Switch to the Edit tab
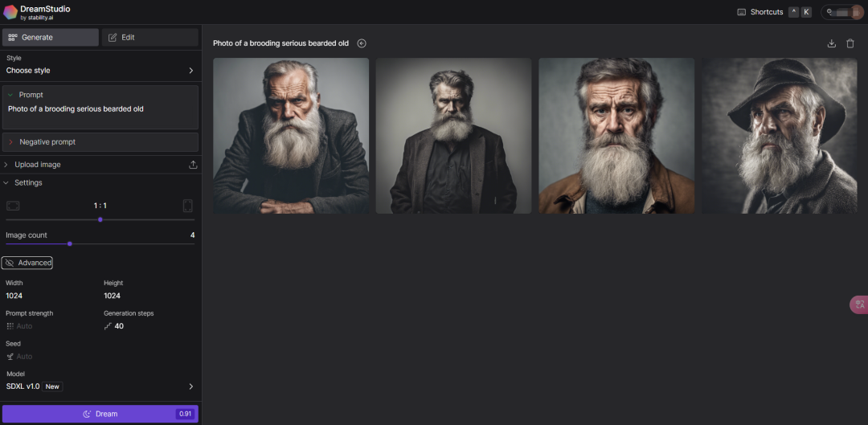This screenshot has width=868, height=425. tap(150, 38)
